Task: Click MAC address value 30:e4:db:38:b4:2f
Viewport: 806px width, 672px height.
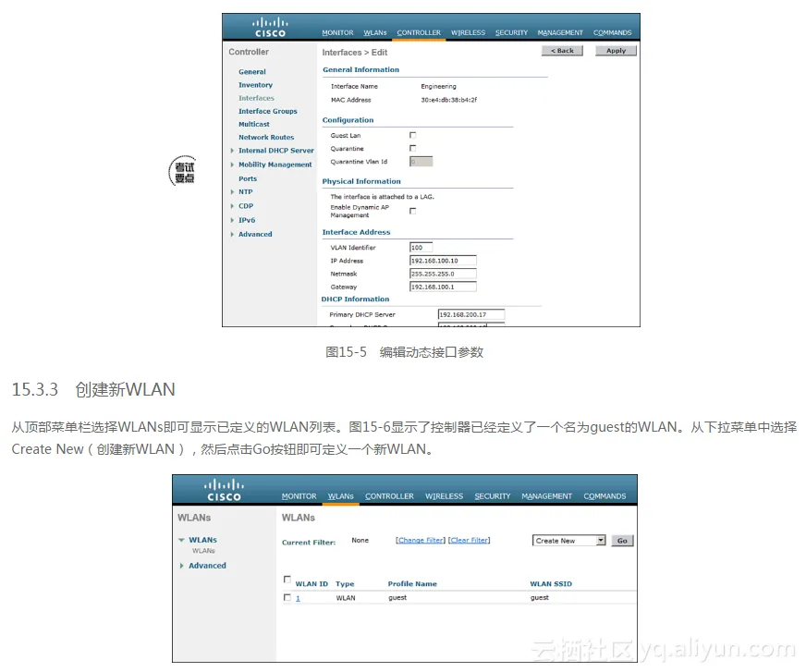Action: (x=448, y=100)
